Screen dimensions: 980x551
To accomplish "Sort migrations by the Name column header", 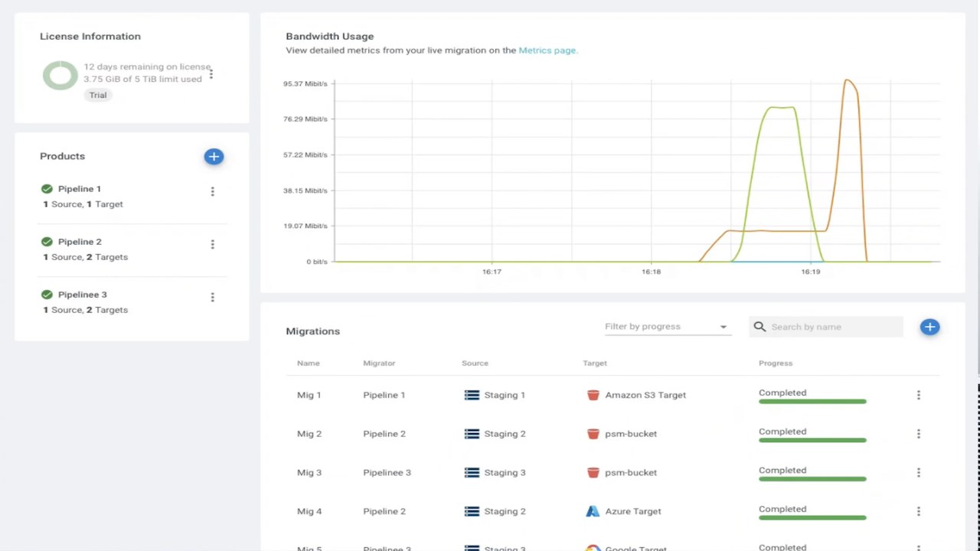I will point(309,364).
